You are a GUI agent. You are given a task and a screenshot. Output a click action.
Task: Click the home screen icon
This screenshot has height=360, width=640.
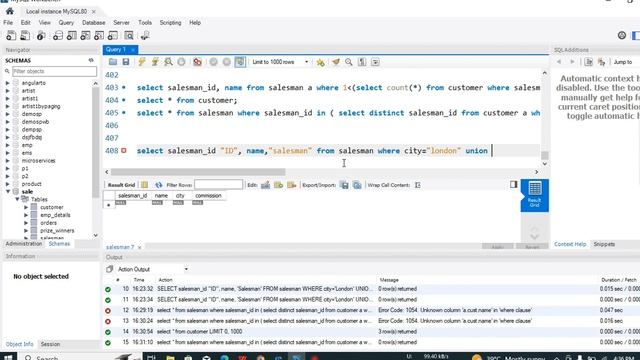tap(10, 11)
